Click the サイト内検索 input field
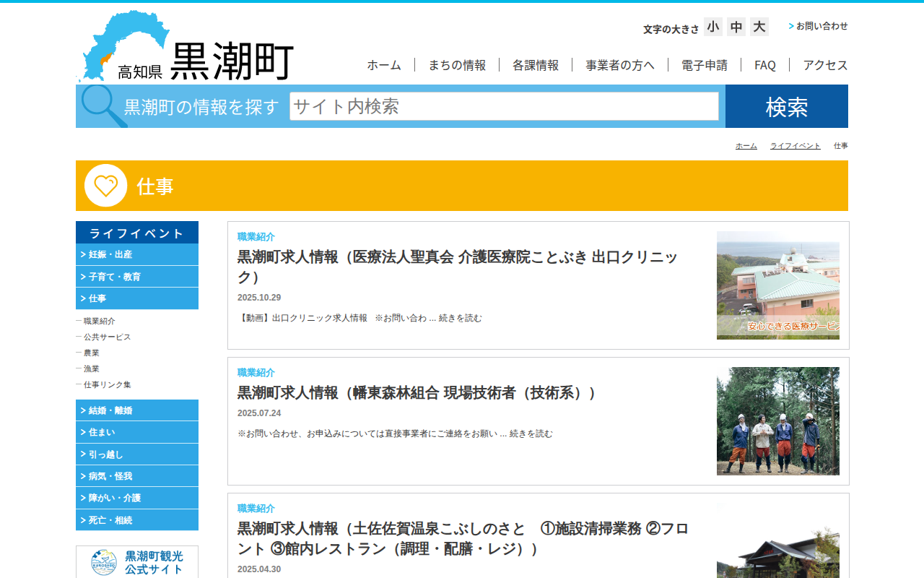Screen dimensions: 924x578 coord(504,106)
